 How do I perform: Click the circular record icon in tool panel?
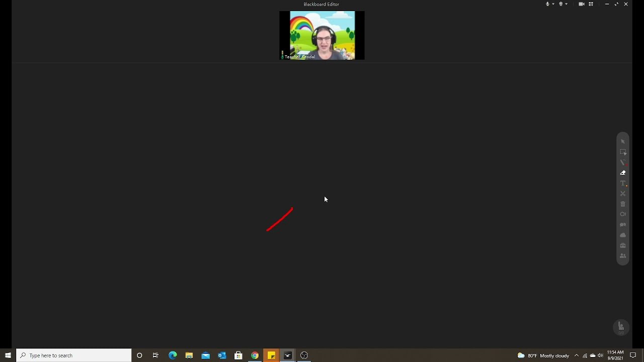click(x=623, y=214)
